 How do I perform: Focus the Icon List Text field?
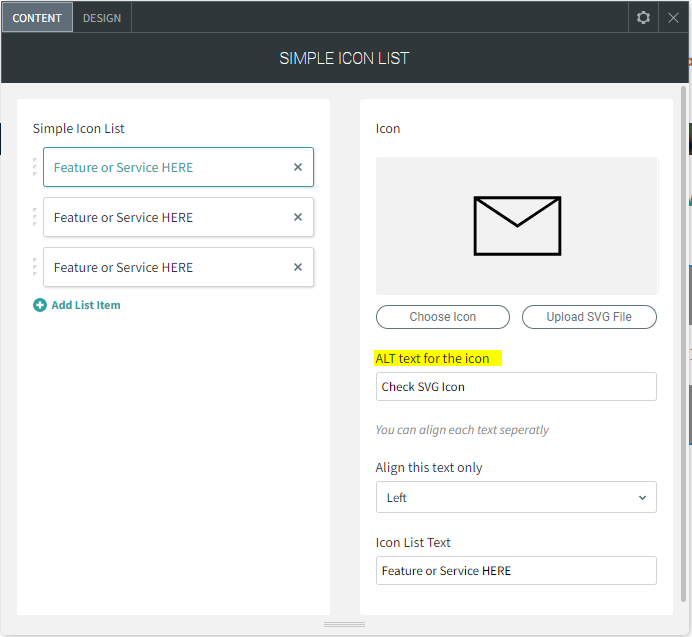click(x=516, y=570)
